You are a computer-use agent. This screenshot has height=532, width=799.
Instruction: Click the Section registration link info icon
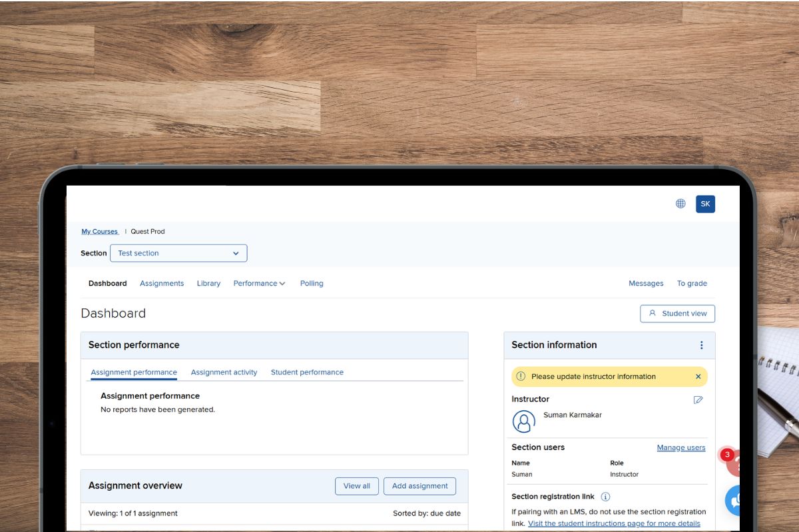[605, 497]
